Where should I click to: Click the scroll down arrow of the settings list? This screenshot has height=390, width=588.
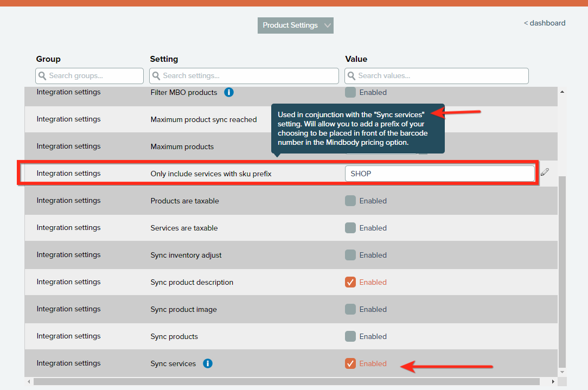(x=562, y=372)
